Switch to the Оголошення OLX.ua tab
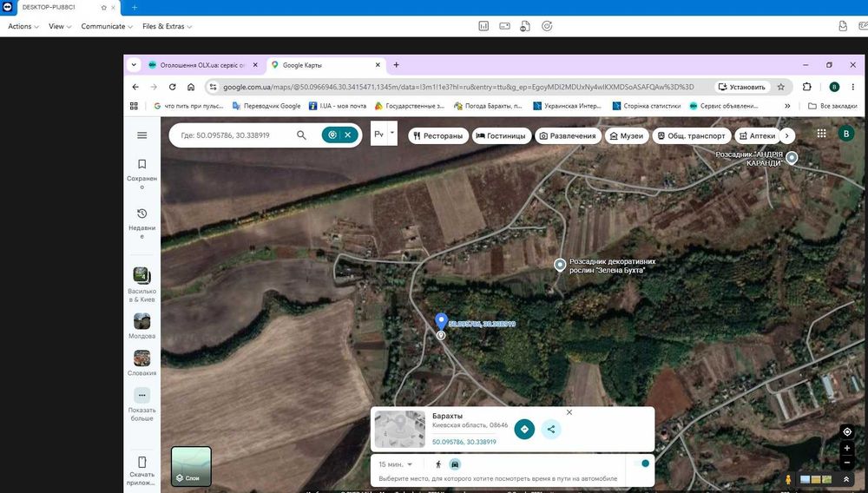 pyautogui.click(x=202, y=65)
